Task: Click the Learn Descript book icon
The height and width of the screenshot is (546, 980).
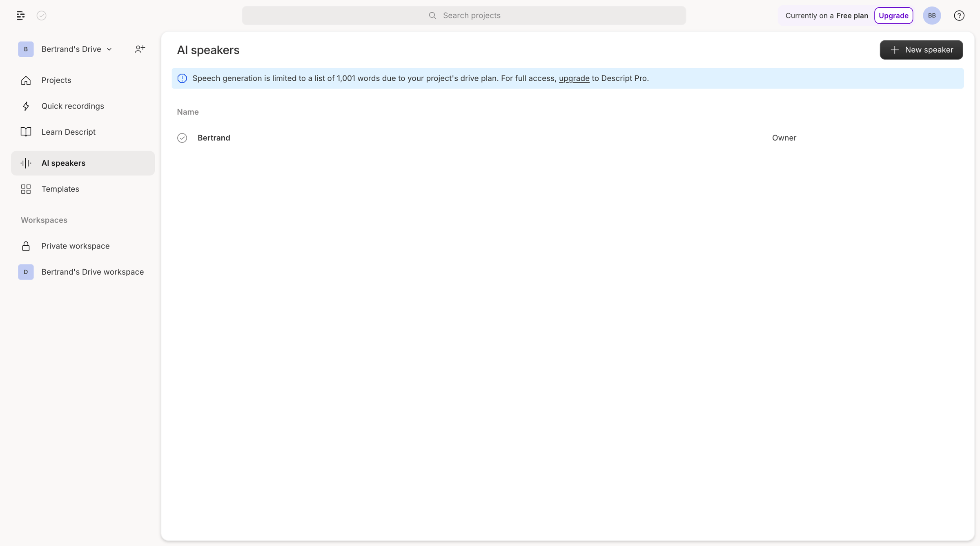Action: pyautogui.click(x=26, y=132)
